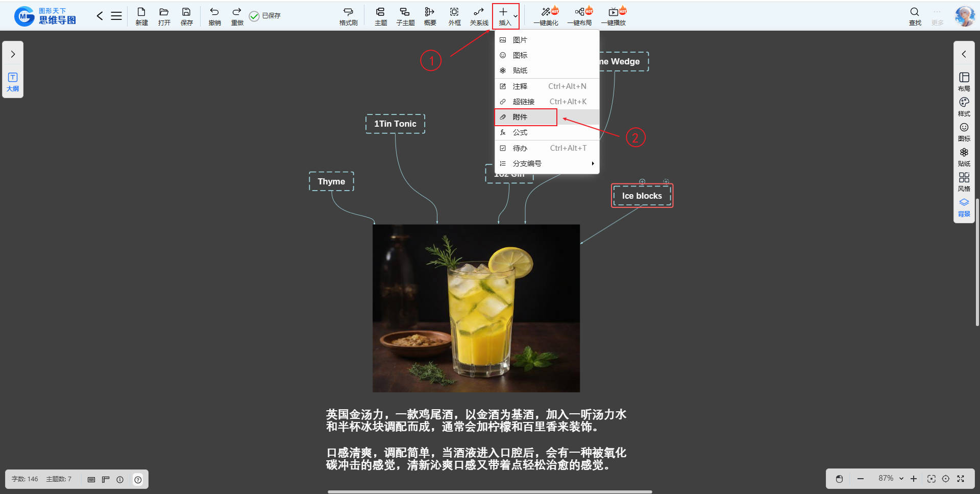The width and height of the screenshot is (980, 494).
Task: Select the relationship line (关系线) tool
Action: 479,16
